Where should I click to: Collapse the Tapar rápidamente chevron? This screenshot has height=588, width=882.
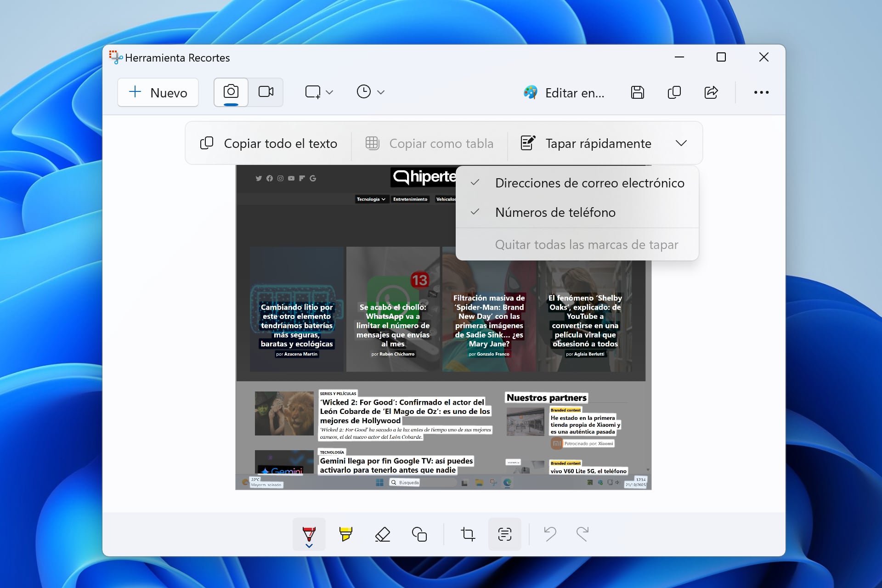(681, 143)
